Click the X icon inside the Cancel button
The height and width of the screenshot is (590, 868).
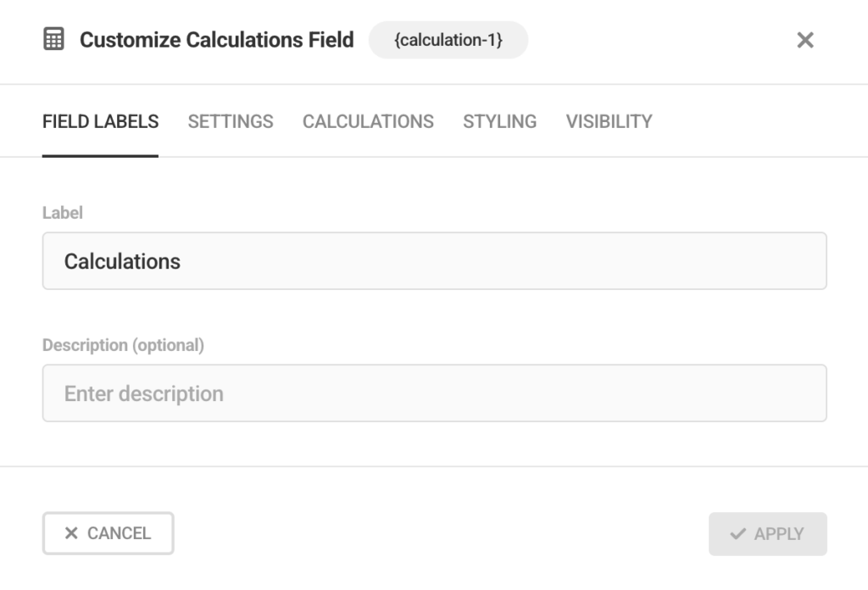[71, 533]
